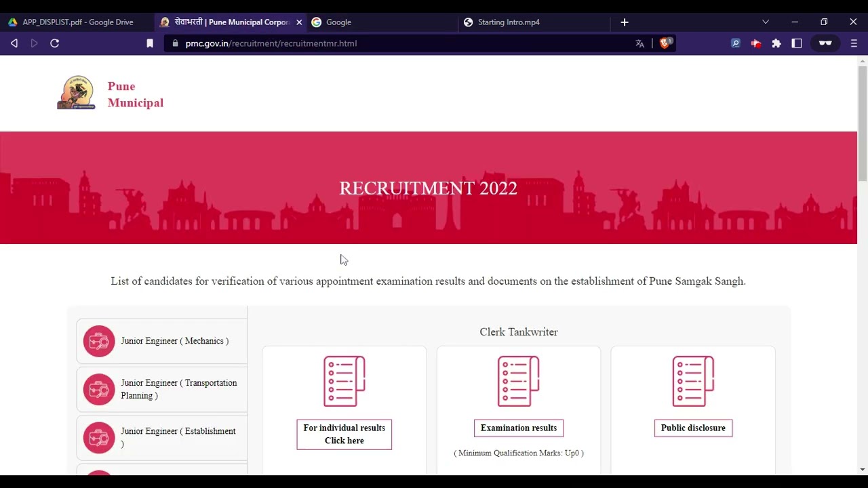Click the Pune Municipal Corporation logo
Viewport: 868px width, 488px height.
click(76, 93)
